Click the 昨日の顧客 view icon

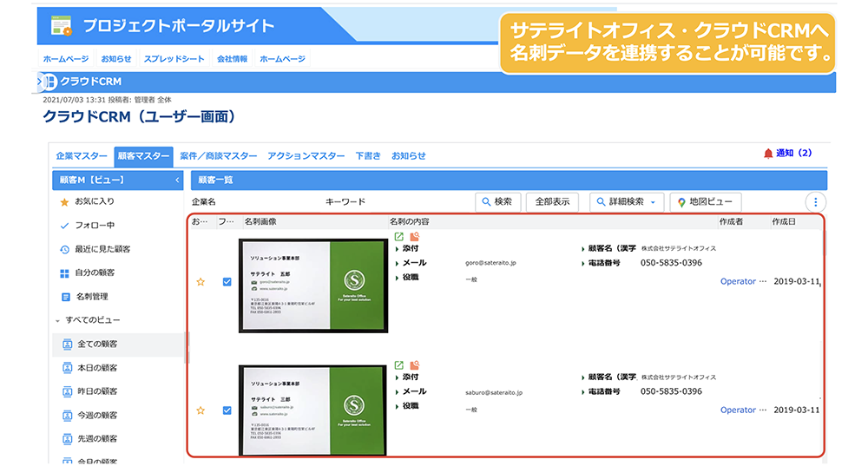[x=67, y=392]
